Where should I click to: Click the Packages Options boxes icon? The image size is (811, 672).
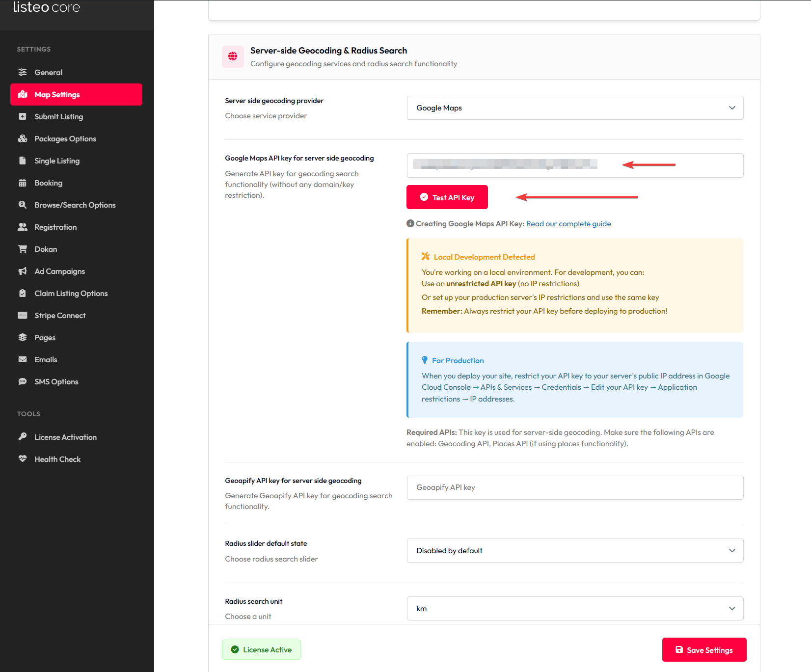23,138
